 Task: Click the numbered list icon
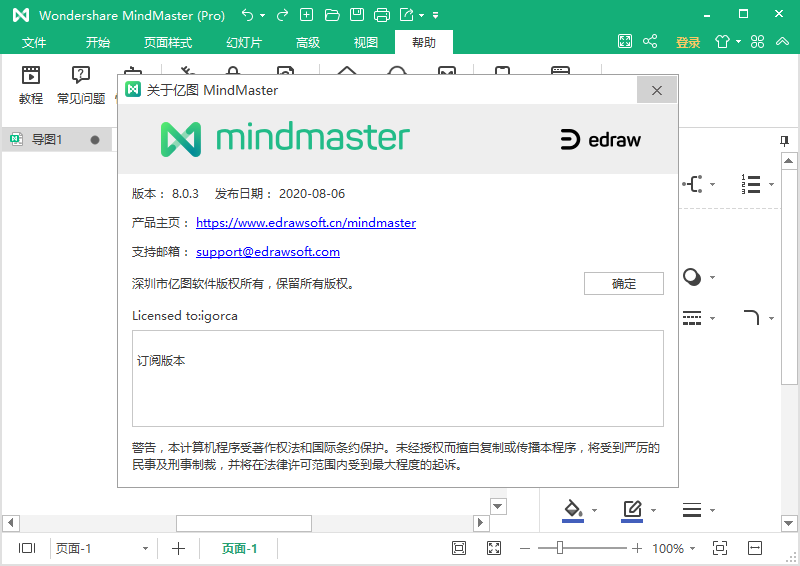coord(751,184)
